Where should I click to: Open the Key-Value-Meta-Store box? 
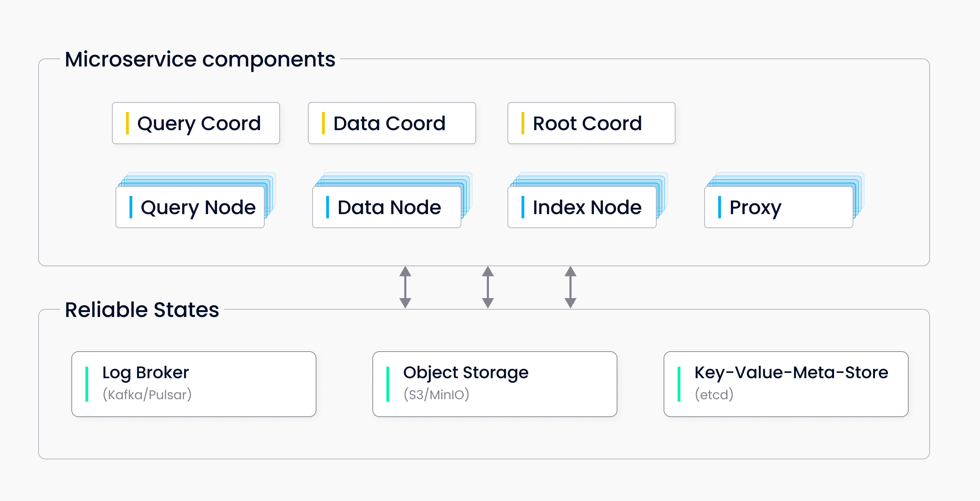(x=786, y=384)
